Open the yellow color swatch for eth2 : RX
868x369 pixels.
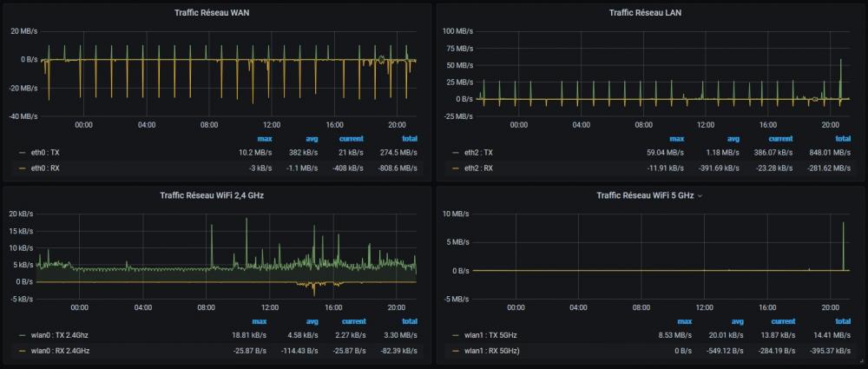point(456,168)
